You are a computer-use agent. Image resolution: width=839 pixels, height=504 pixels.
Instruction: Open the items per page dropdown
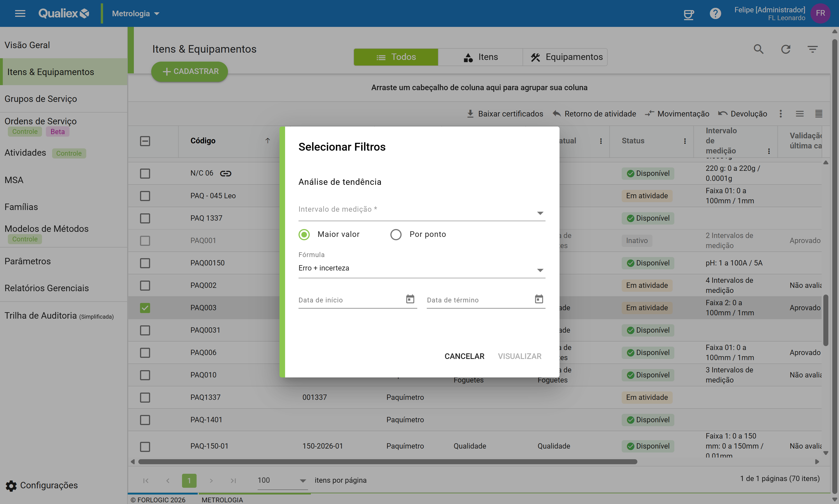(x=282, y=480)
